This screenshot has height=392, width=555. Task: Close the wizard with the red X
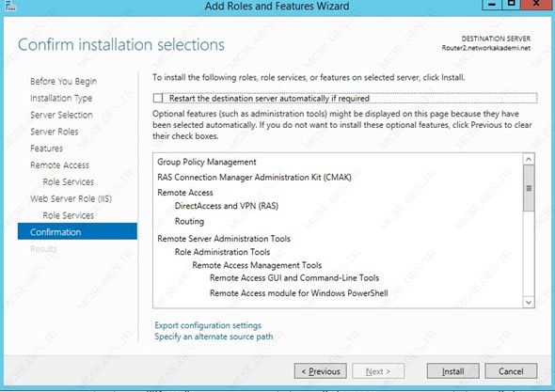pyautogui.click(x=536, y=5)
